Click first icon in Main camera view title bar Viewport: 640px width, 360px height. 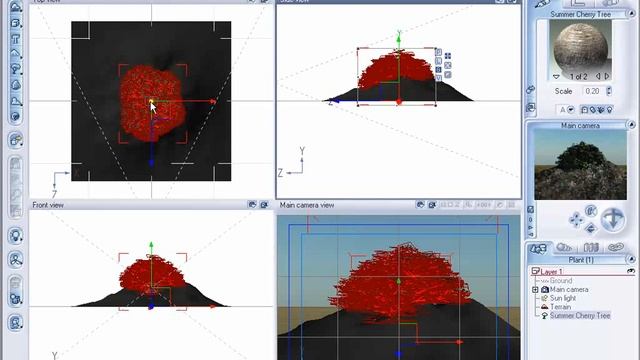(420, 205)
